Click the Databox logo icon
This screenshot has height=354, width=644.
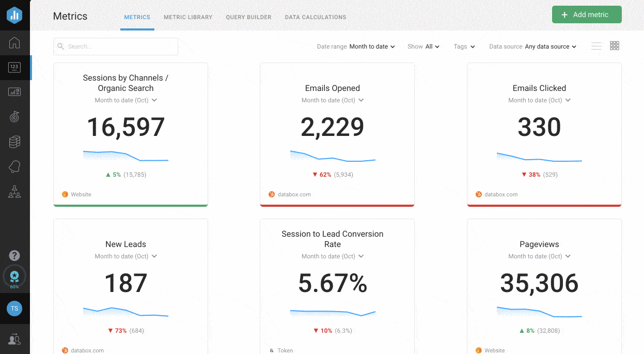tap(14, 15)
